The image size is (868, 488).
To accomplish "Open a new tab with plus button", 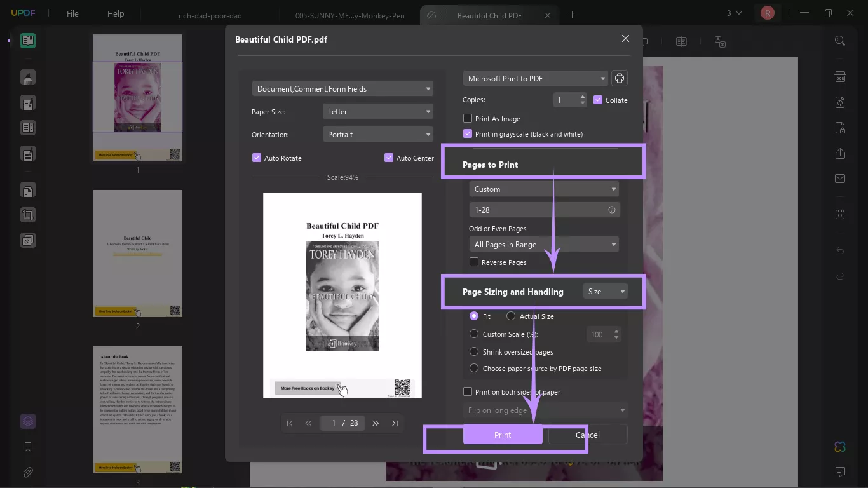I will [572, 15].
